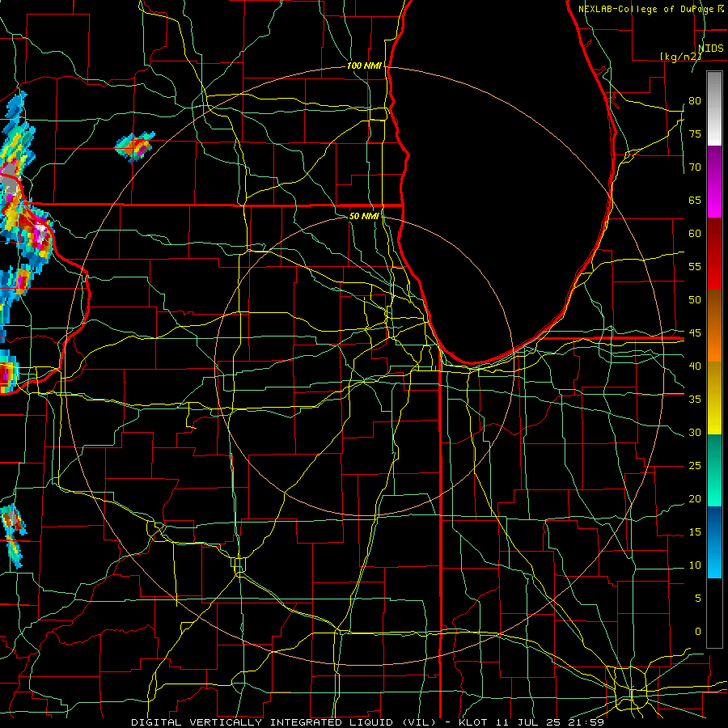Select the 10 value on the color scale

tap(695, 565)
